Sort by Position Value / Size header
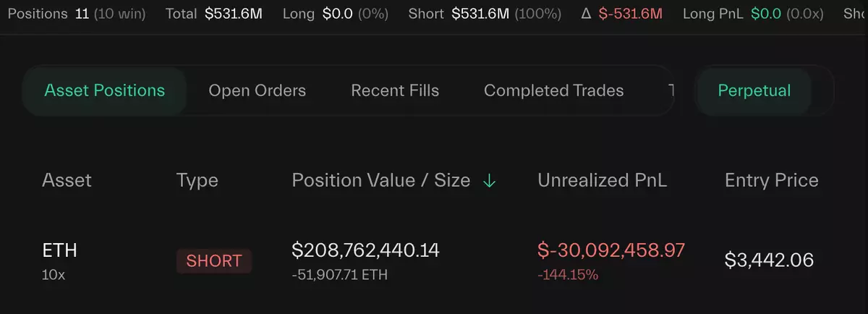 [x=380, y=180]
